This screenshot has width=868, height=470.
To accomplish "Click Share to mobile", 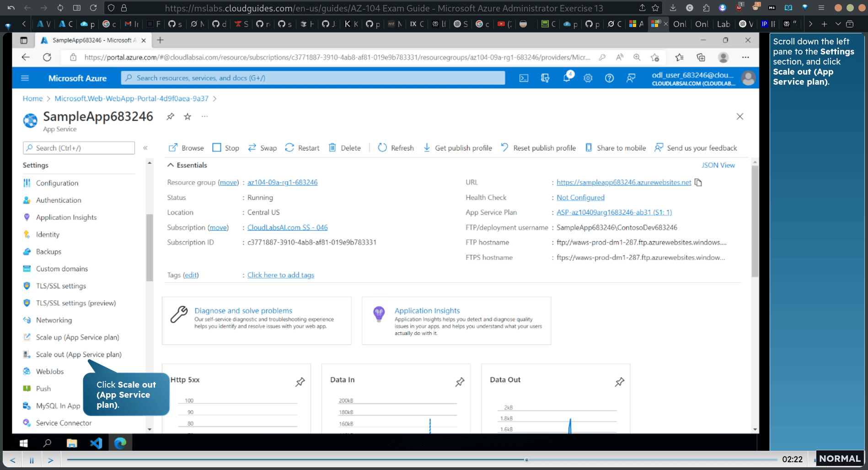I will (x=616, y=148).
